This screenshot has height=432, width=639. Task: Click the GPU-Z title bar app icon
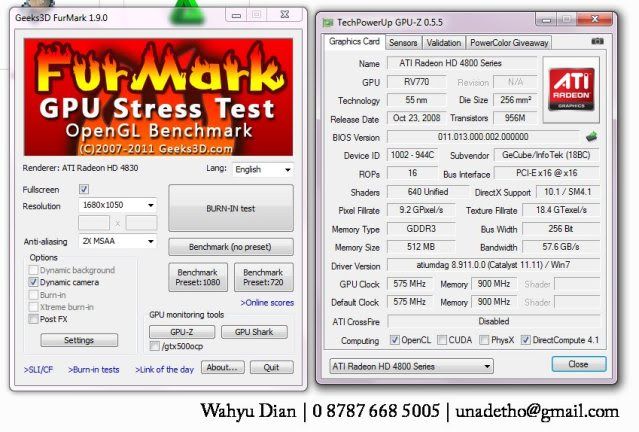tap(328, 22)
